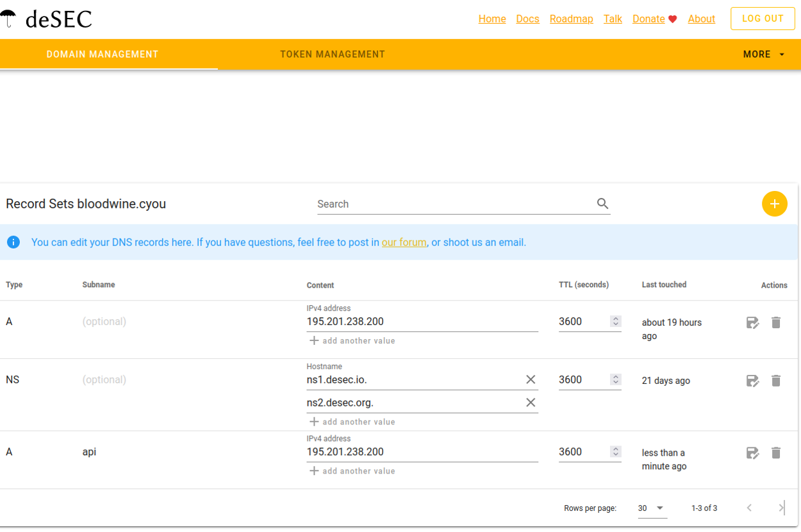Click the 'Record Sets bloodwine.cyou' heading
801x532 pixels.
[x=86, y=204]
